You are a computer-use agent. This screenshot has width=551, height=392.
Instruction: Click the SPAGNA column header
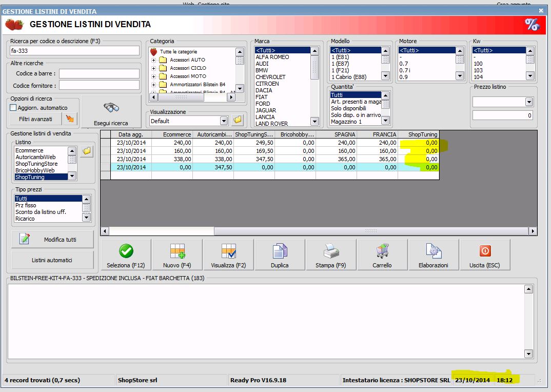click(x=336, y=134)
